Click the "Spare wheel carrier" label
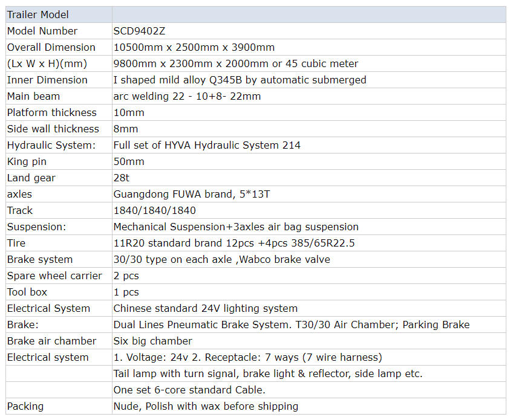Viewport: 513px width, 420px height. point(54,276)
